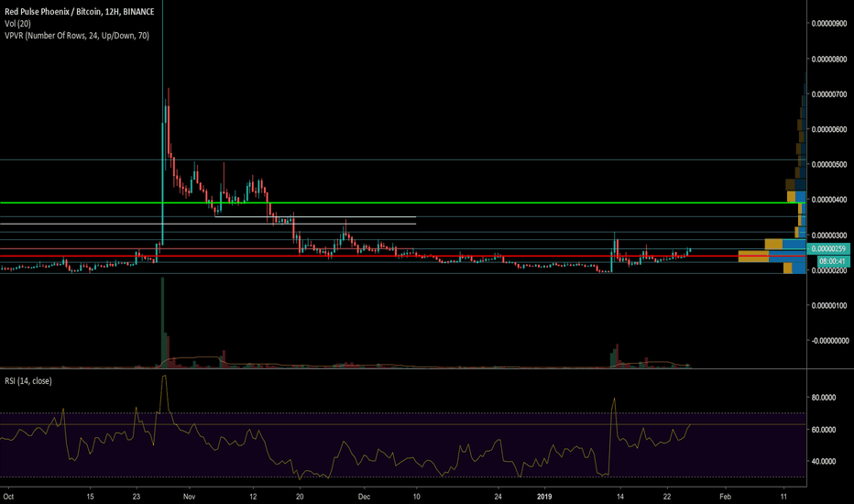Click the RSI (14, close) indicator label

pos(28,381)
